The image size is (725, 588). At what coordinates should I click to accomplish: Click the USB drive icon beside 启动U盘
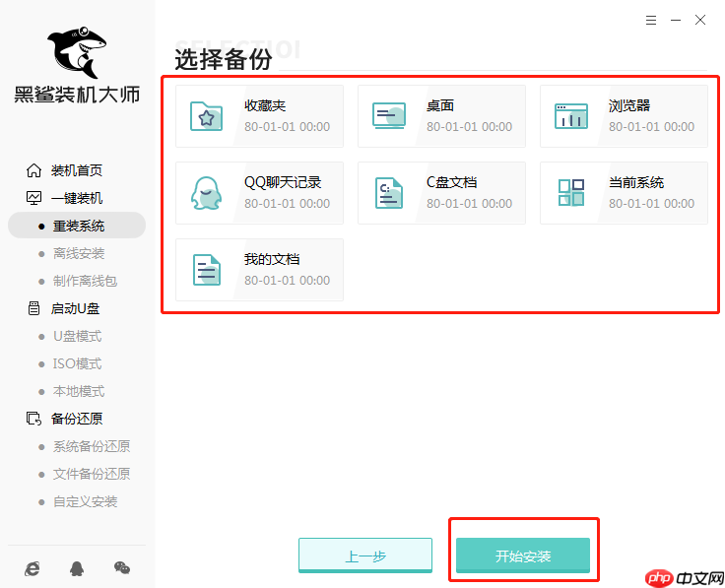(x=33, y=308)
